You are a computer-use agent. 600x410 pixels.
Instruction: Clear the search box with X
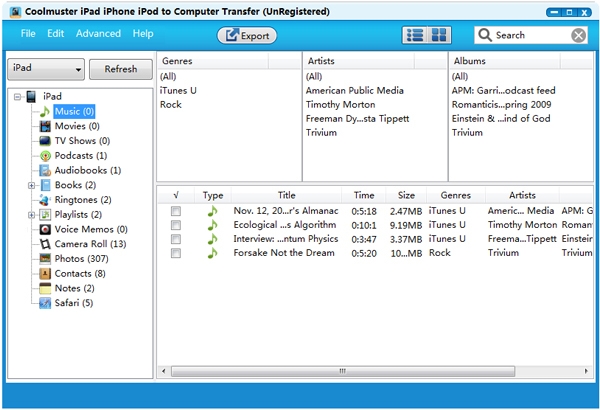579,35
